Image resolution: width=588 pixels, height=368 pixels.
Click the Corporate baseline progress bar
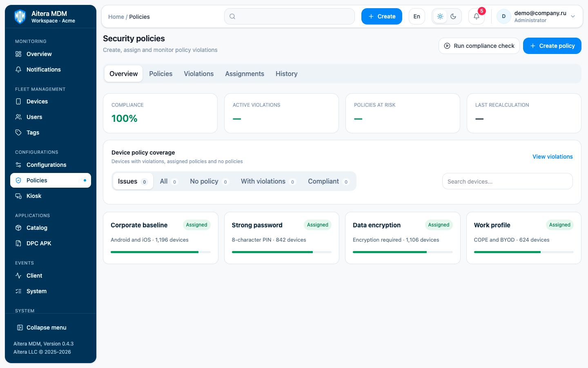click(x=160, y=252)
